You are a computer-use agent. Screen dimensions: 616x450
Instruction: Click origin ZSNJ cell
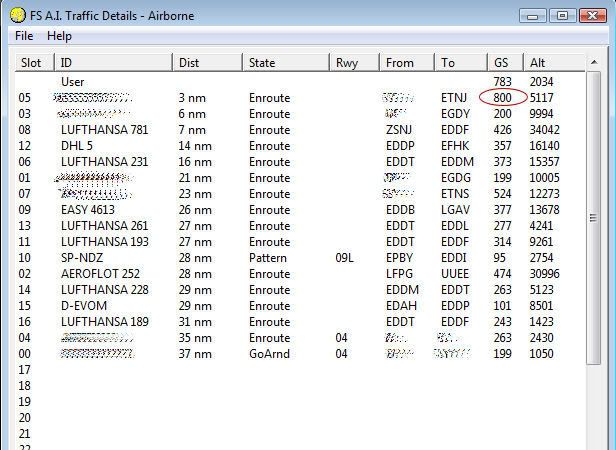[399, 130]
